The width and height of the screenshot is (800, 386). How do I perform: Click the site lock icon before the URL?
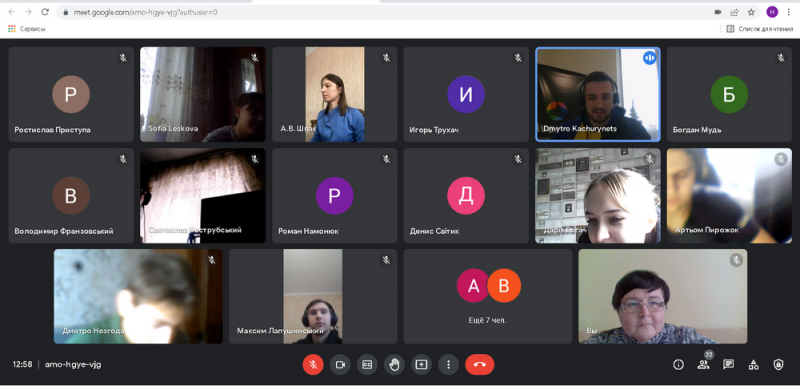pos(65,12)
